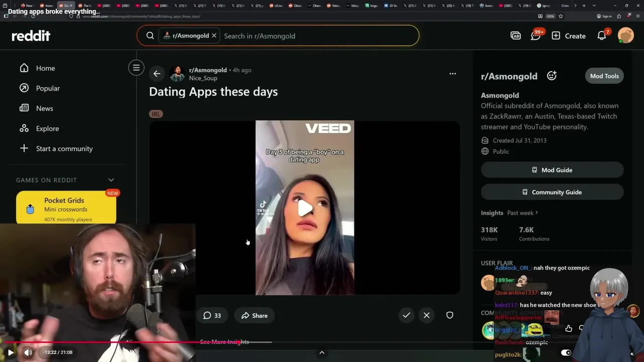Click the See More Insights link
Viewport: 644px width, 362px height.
point(224,342)
